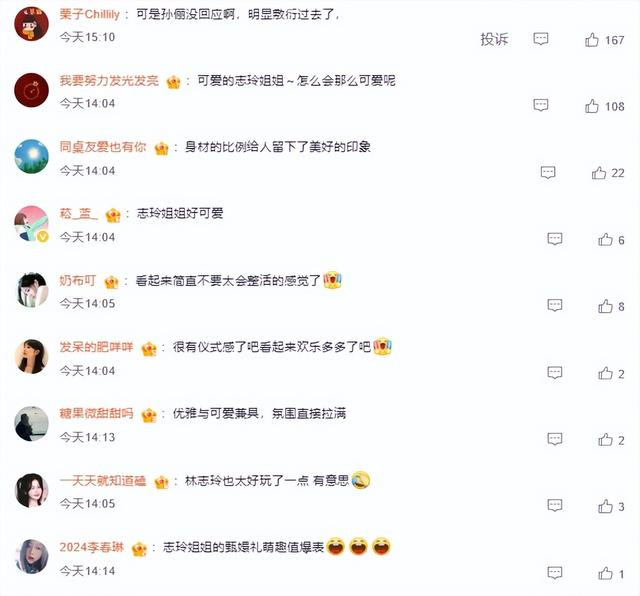This screenshot has width=640, height=596.
Task: Click 投诉 to report the first comment
Action: point(494,39)
